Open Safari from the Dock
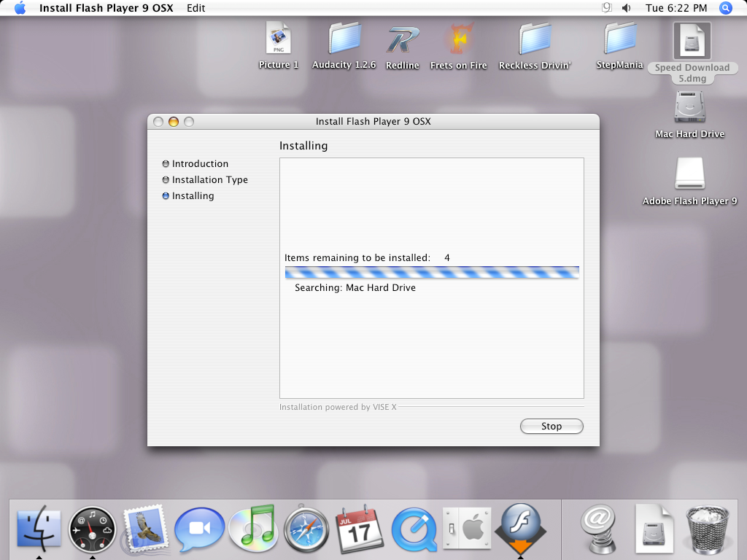Image resolution: width=747 pixels, height=560 pixels. point(306,529)
